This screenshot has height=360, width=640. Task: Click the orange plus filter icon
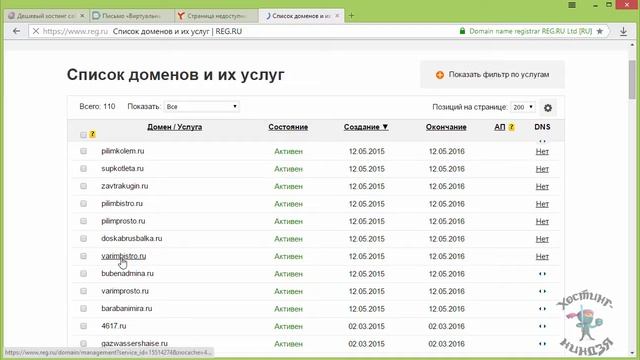pos(440,75)
